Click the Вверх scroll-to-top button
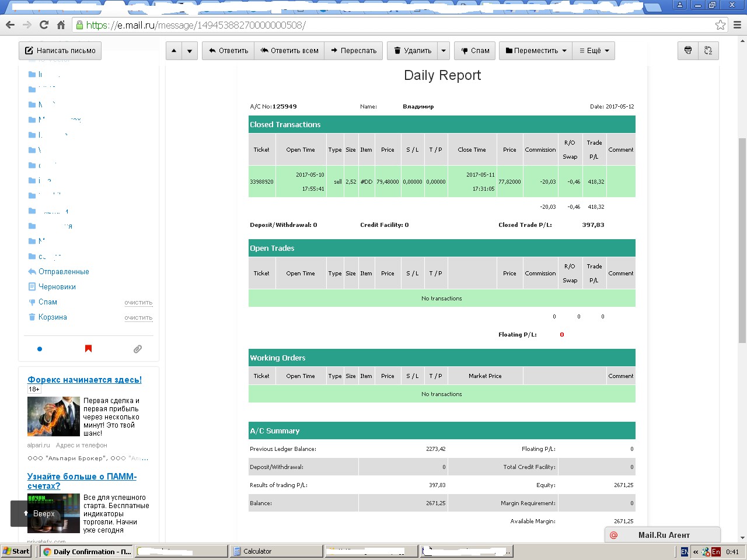The image size is (747, 560). pyautogui.click(x=39, y=514)
